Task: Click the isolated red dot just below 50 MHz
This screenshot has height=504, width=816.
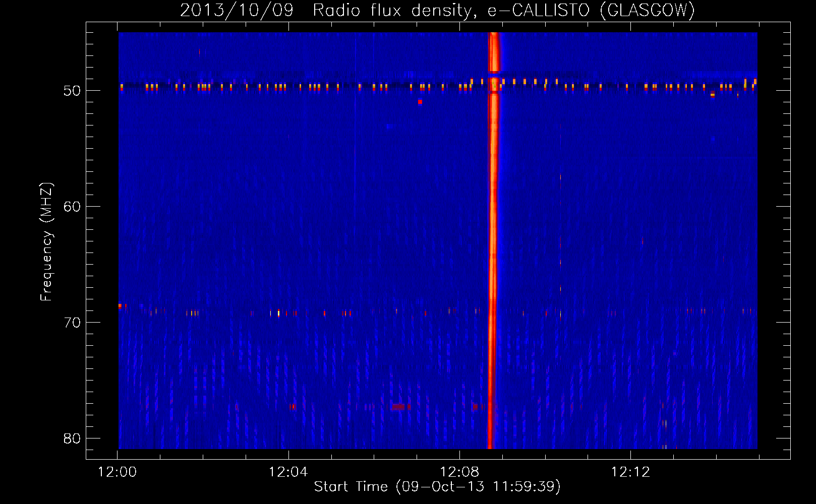Action: [420, 102]
